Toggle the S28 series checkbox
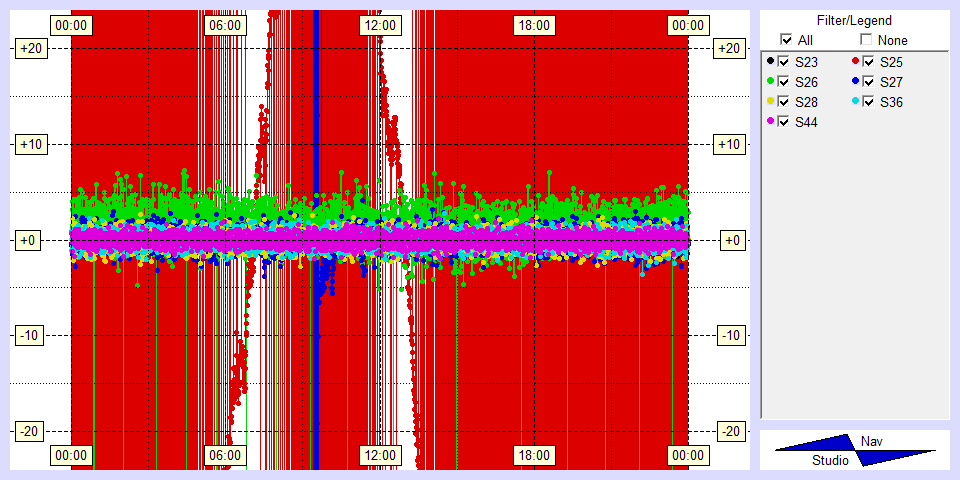Viewport: 960px width, 480px height. coord(785,101)
